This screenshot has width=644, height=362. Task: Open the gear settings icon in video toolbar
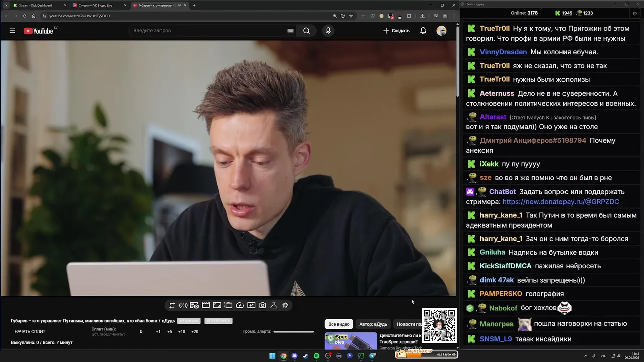point(285,305)
